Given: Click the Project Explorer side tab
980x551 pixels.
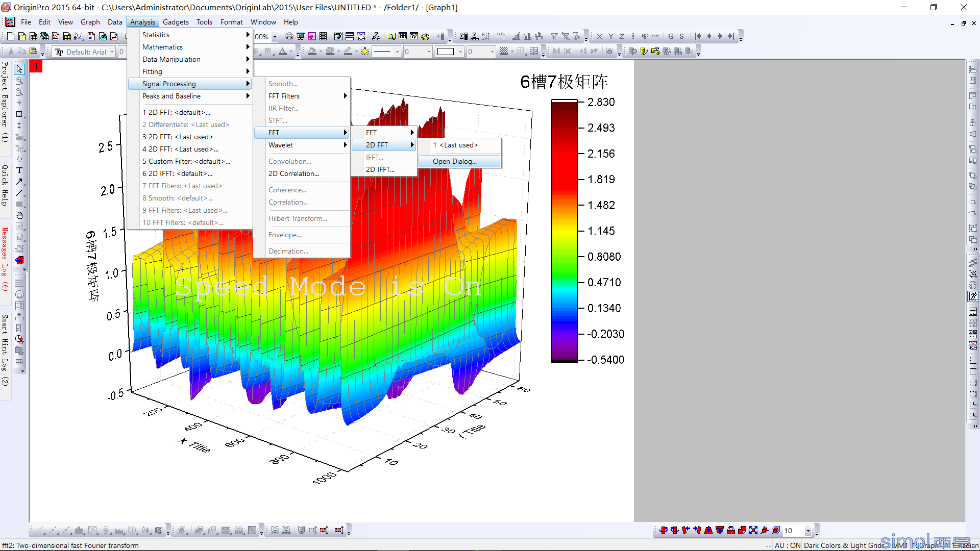Looking at the screenshot, I should [x=5, y=102].
